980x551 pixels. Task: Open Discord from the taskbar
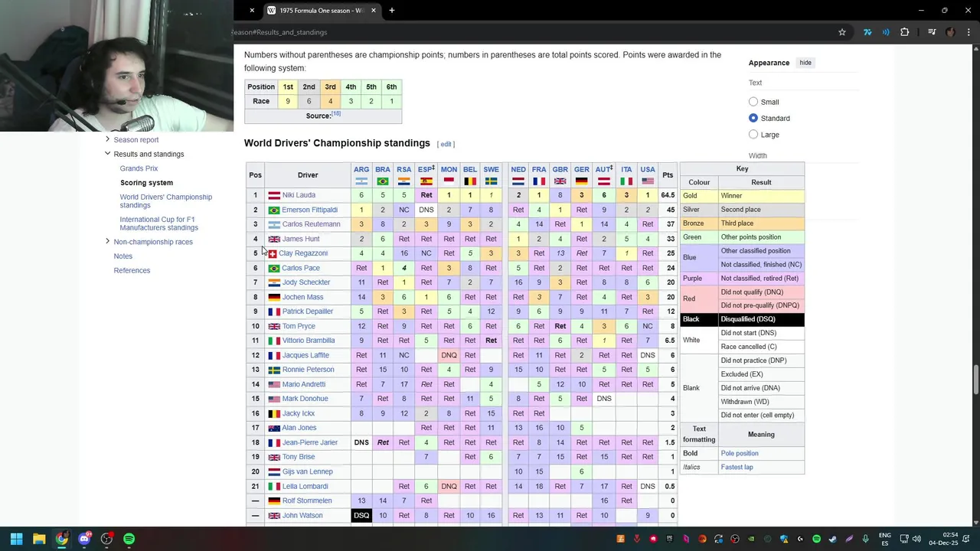pyautogui.click(x=84, y=539)
